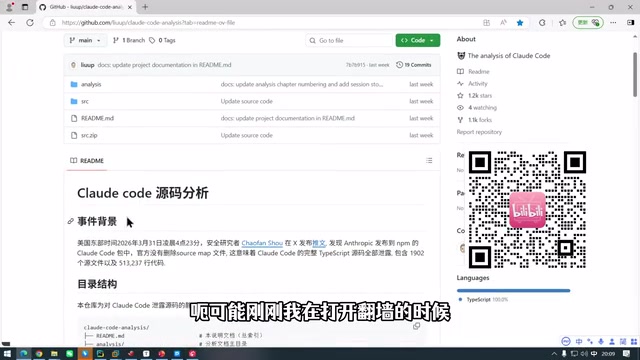
Task: Click the analysis folder icon
Action: [x=74, y=84]
